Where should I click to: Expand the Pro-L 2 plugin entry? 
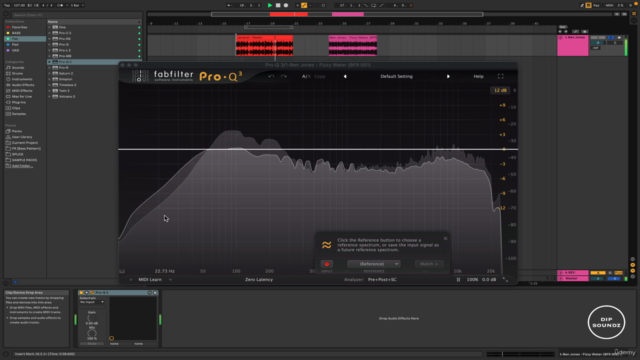[49, 50]
